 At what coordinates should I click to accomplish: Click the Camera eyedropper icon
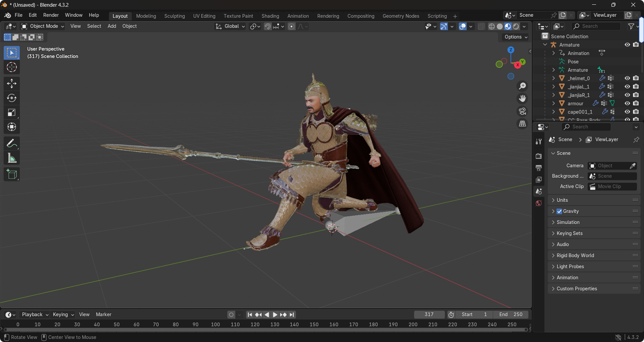point(632,166)
